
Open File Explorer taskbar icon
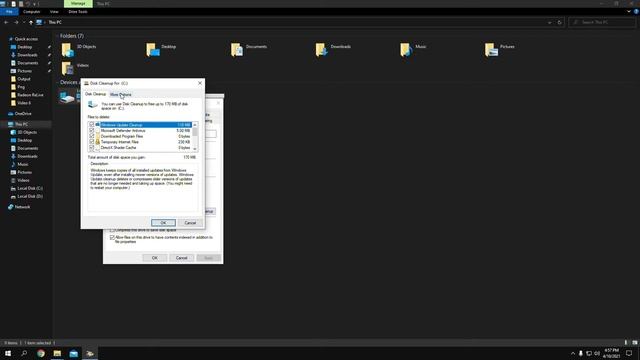click(57, 353)
